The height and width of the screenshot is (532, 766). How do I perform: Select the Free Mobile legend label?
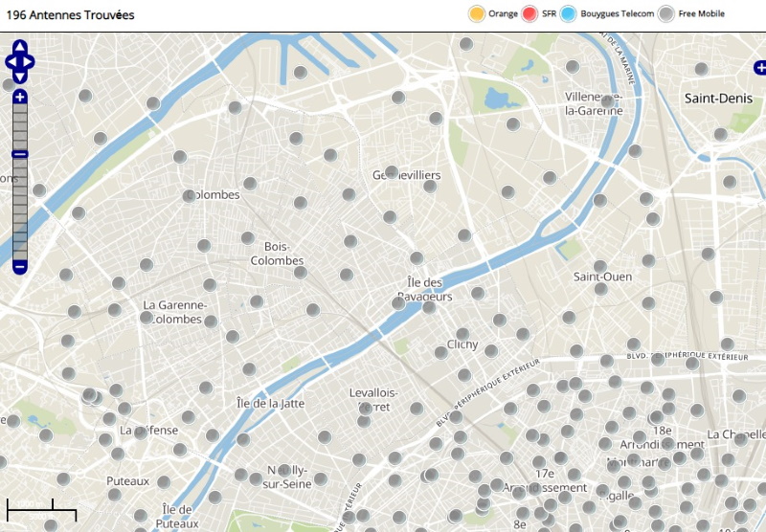pyautogui.click(x=702, y=14)
